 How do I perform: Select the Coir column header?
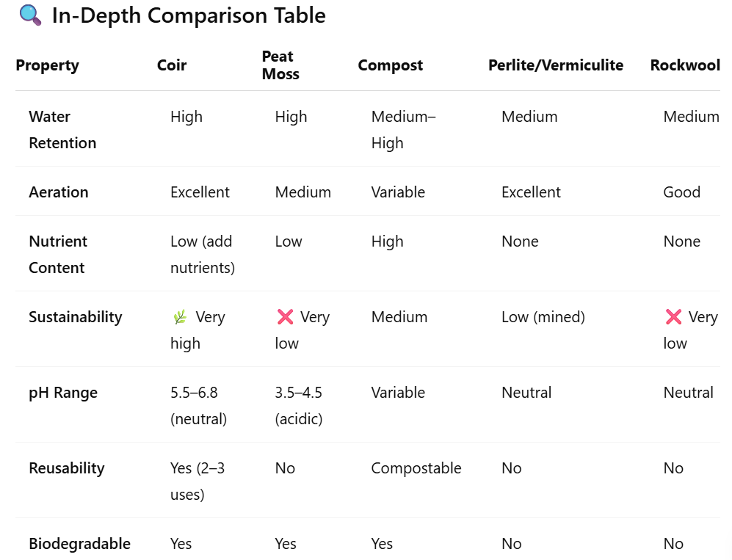point(172,65)
